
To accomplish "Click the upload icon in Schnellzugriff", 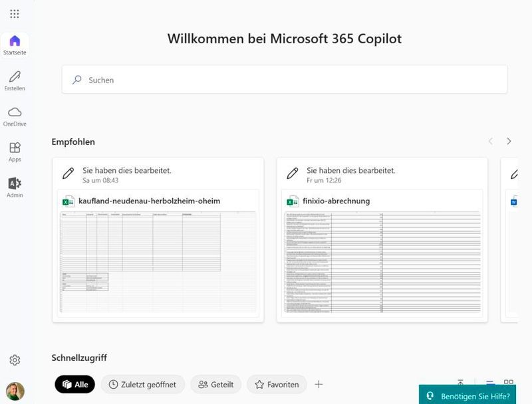I will tap(460, 383).
